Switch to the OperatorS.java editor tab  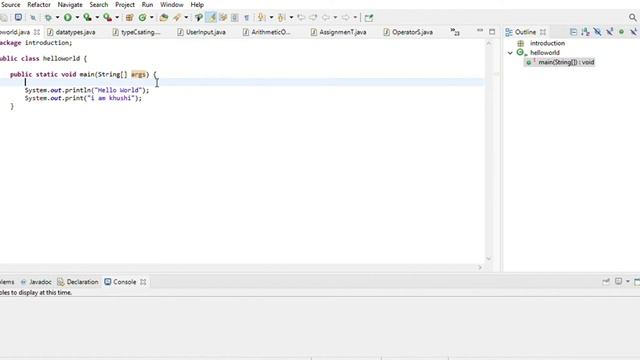coord(408,32)
